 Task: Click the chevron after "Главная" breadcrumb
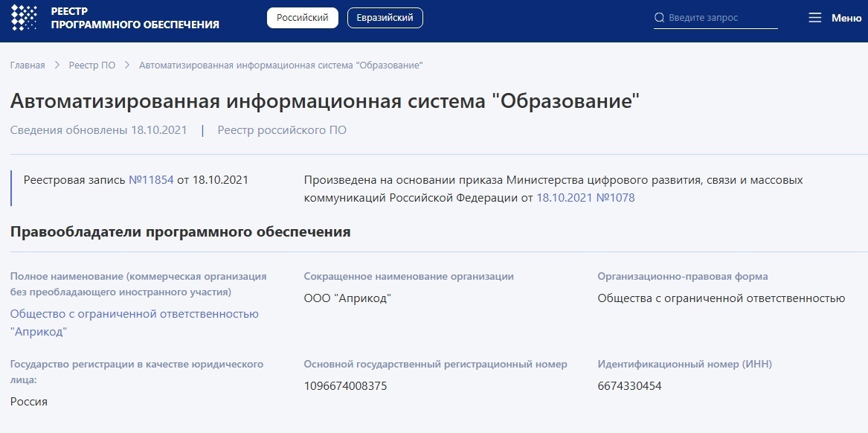[56, 65]
